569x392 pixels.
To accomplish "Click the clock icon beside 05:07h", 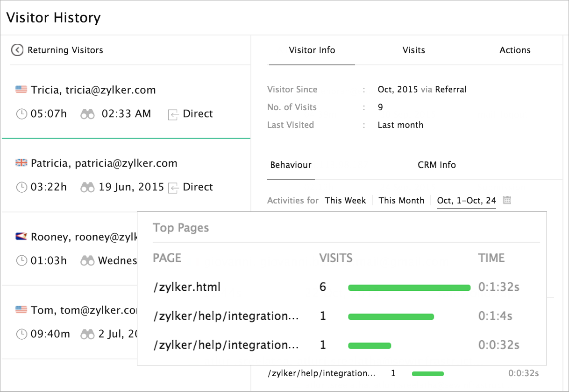I will [x=21, y=114].
